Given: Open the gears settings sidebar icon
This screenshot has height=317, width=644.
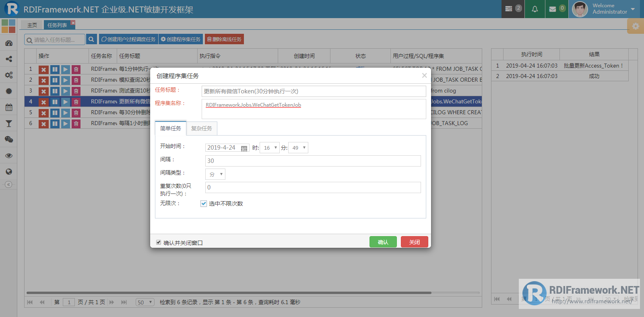Looking at the screenshot, I should pyautogui.click(x=8, y=75).
